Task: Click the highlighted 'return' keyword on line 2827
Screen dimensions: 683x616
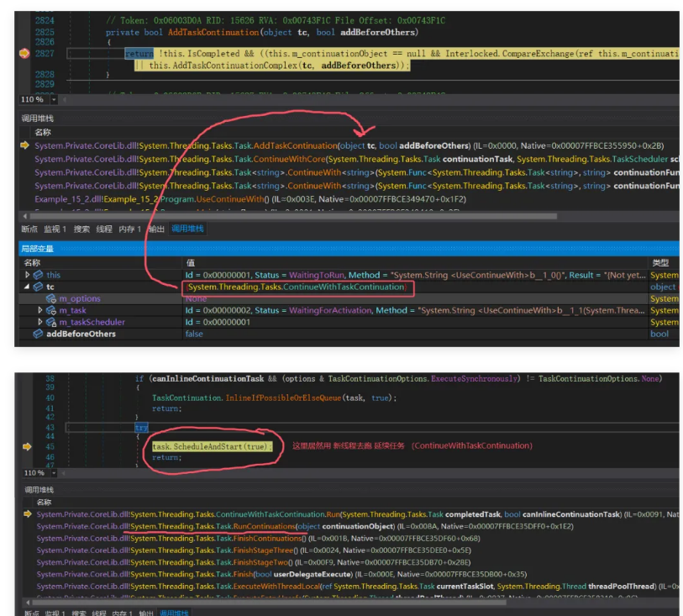Action: click(x=139, y=54)
